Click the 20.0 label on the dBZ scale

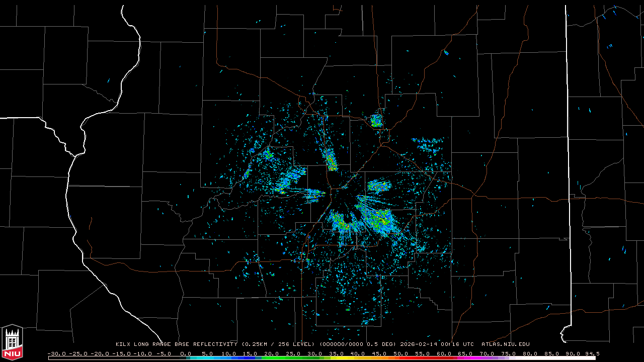271,353
